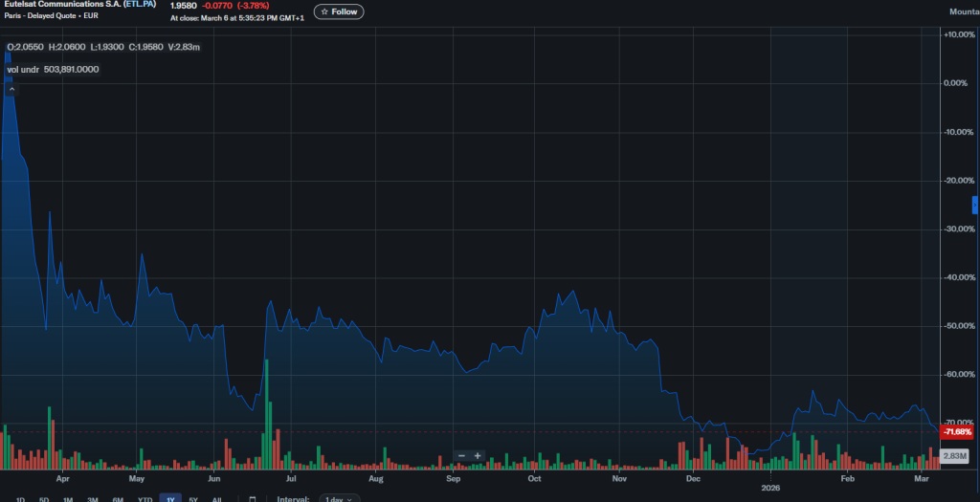Image resolution: width=980 pixels, height=502 pixels.
Task: Select the 6M range tab
Action: click(118, 499)
